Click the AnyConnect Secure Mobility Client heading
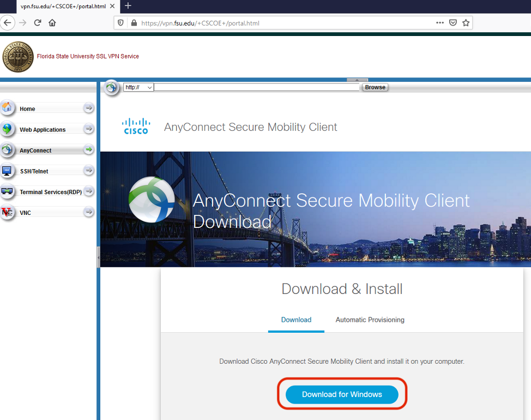 tap(251, 127)
